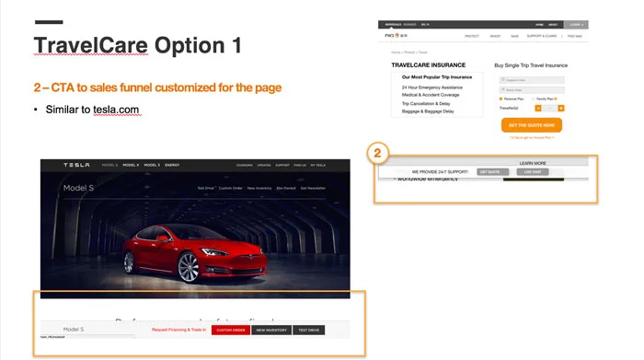This screenshot has width=644, height=360.
Task: Click the orange Get The Quote Now button
Action: (x=532, y=125)
